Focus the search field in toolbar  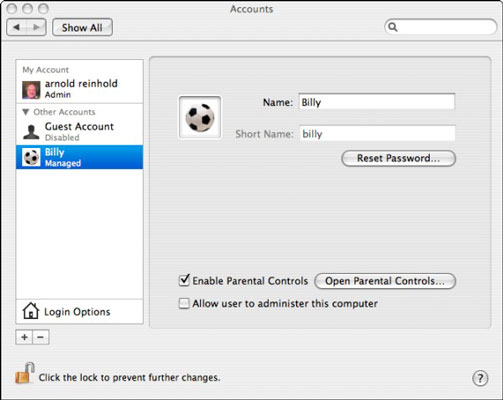point(441,27)
